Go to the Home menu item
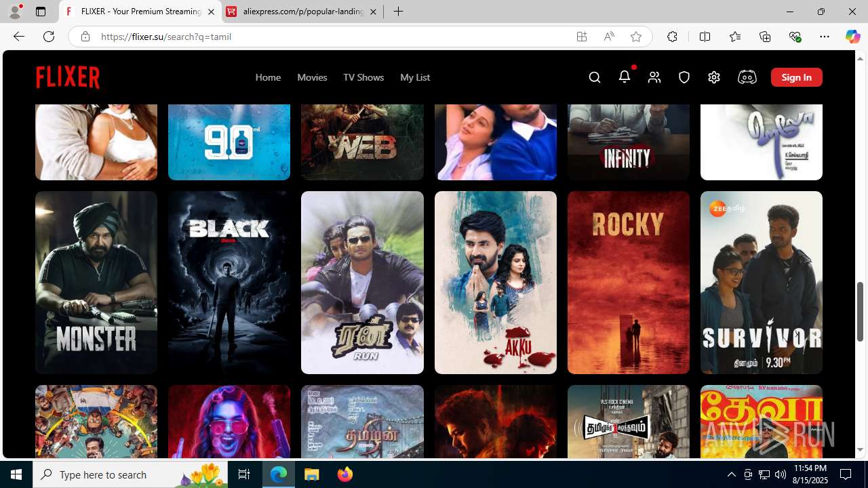Image resolution: width=868 pixels, height=488 pixels. [268, 77]
